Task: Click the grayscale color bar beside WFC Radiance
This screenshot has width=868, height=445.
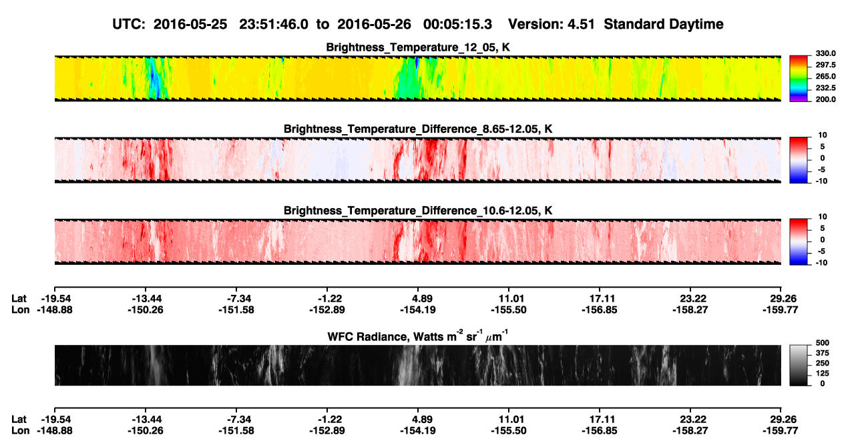Action: coord(799,365)
